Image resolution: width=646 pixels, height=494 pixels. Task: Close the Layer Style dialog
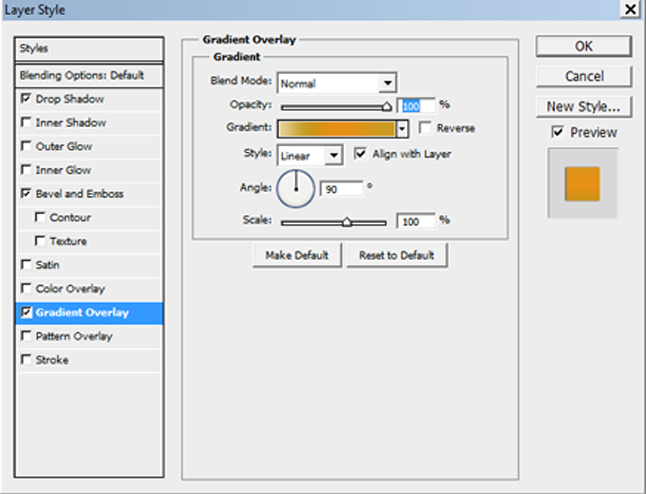[630, 9]
